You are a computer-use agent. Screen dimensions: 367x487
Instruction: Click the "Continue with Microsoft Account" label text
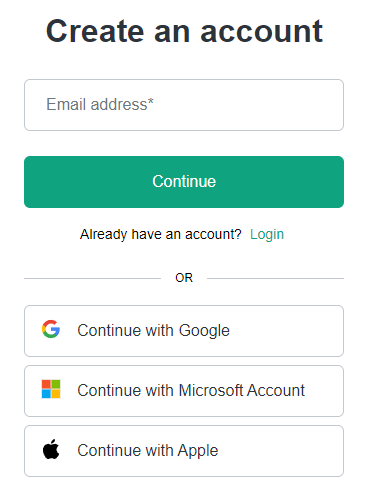pos(191,390)
